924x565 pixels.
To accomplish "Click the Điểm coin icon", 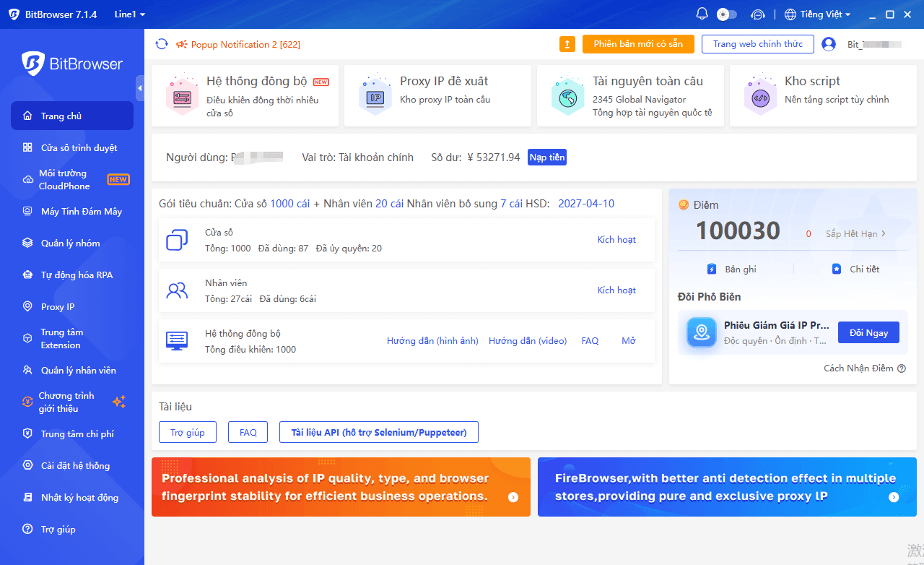I will click(684, 205).
